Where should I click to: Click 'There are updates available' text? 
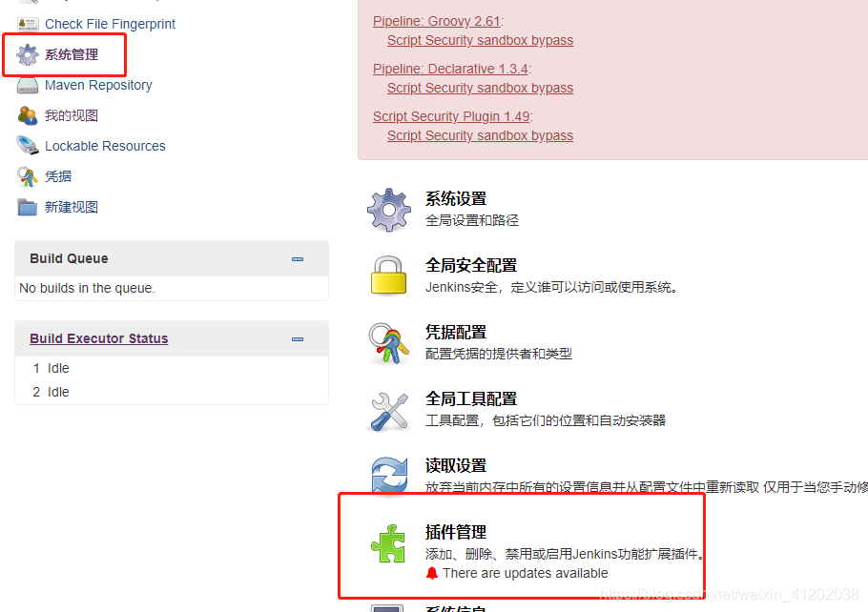(x=526, y=573)
